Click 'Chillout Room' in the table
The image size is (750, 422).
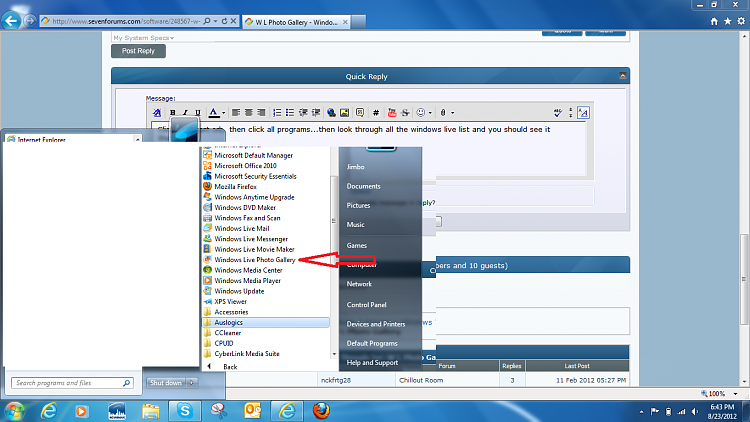tap(421, 380)
